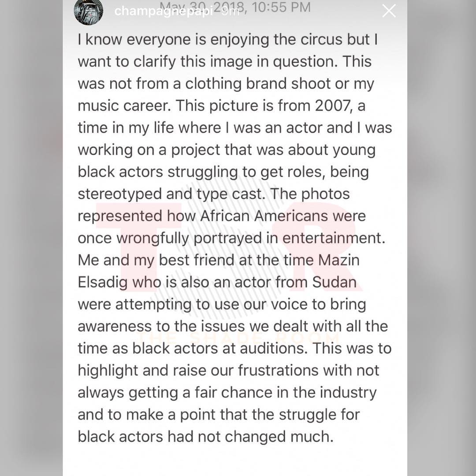476x476 pixels.
Task: Tap the word Elsadig in the text
Action: click(x=103, y=283)
